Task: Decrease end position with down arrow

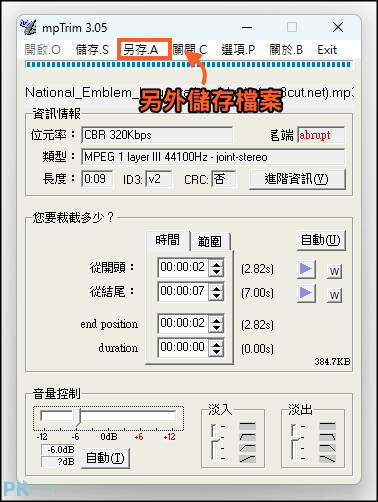Action: [x=216, y=328]
